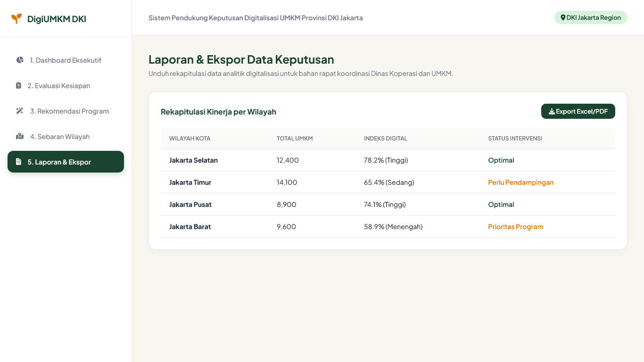Screen dimensions: 644x362
Task: Navigate to 4. Sebaran Wilayah
Action: point(66,136)
